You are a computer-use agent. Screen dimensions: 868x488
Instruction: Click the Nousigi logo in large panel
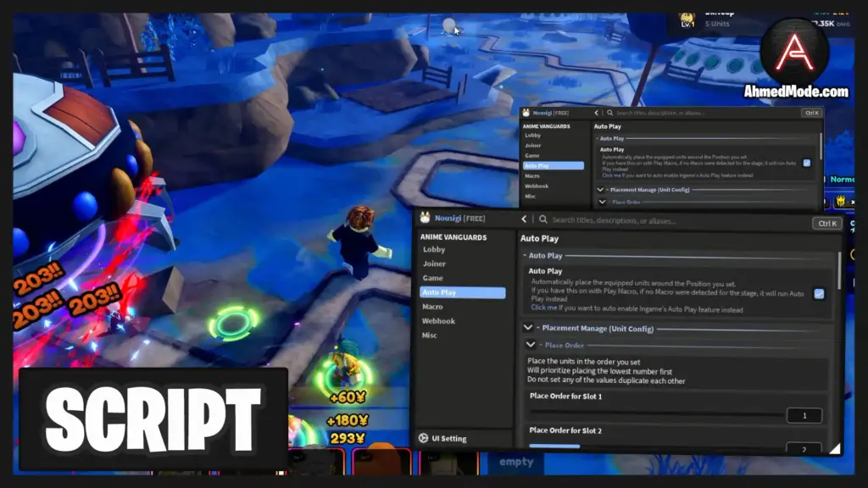click(426, 218)
